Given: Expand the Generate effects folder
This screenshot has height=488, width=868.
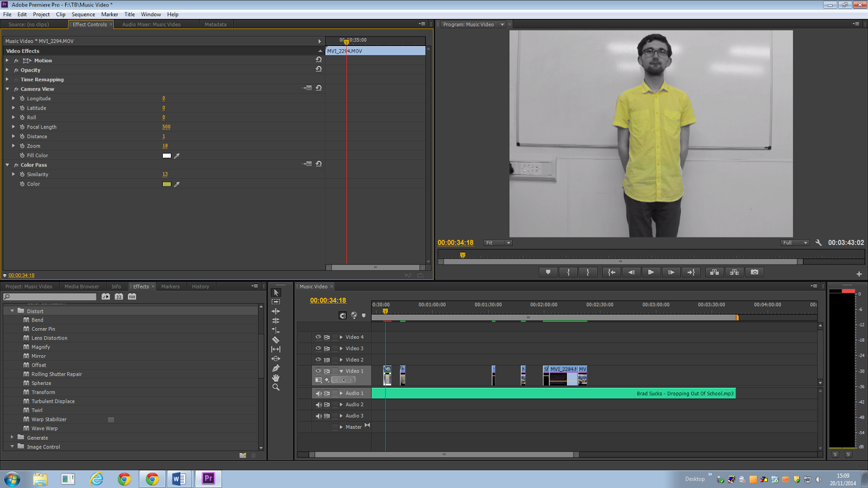Looking at the screenshot, I should (x=12, y=437).
